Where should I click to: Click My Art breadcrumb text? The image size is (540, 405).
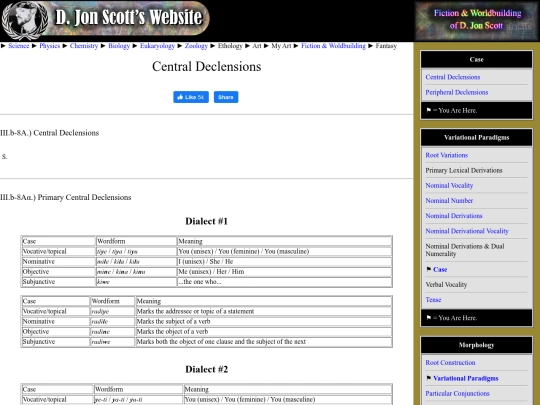[x=281, y=46]
